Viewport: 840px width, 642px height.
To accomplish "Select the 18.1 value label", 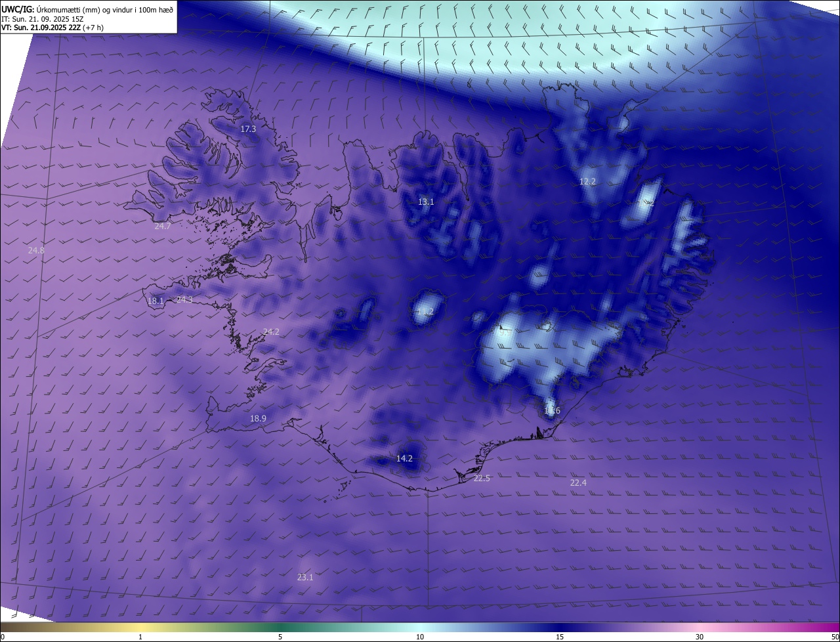I will 156,301.
